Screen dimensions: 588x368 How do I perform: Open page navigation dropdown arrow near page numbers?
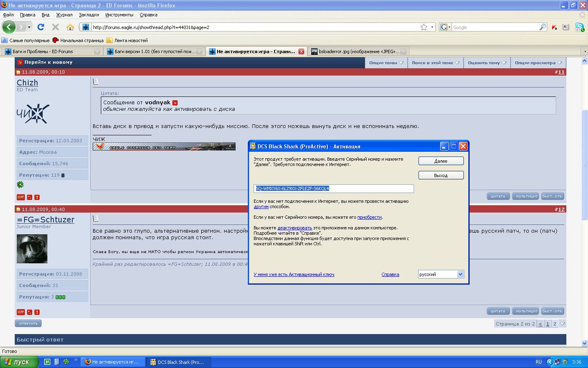point(562,324)
